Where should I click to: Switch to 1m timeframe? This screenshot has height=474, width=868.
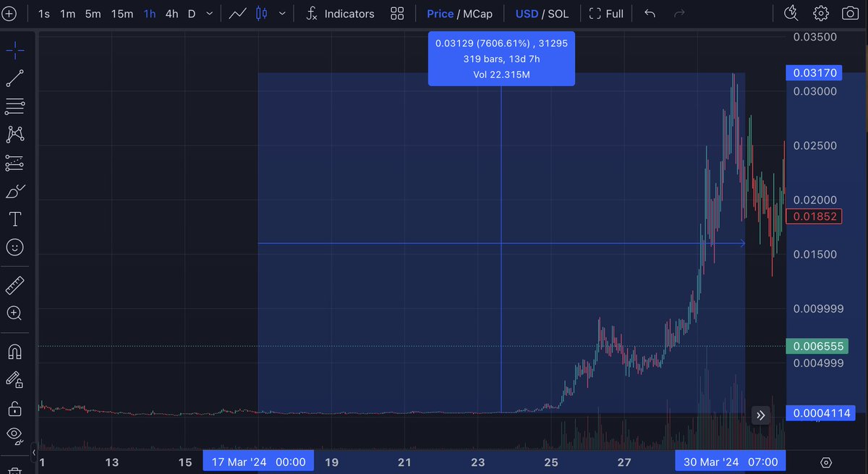pyautogui.click(x=67, y=14)
